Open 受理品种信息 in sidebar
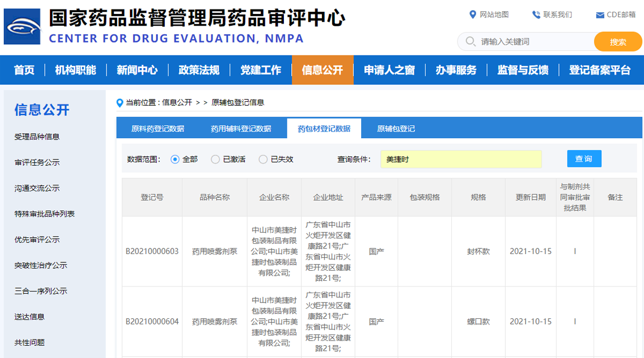 pyautogui.click(x=37, y=137)
